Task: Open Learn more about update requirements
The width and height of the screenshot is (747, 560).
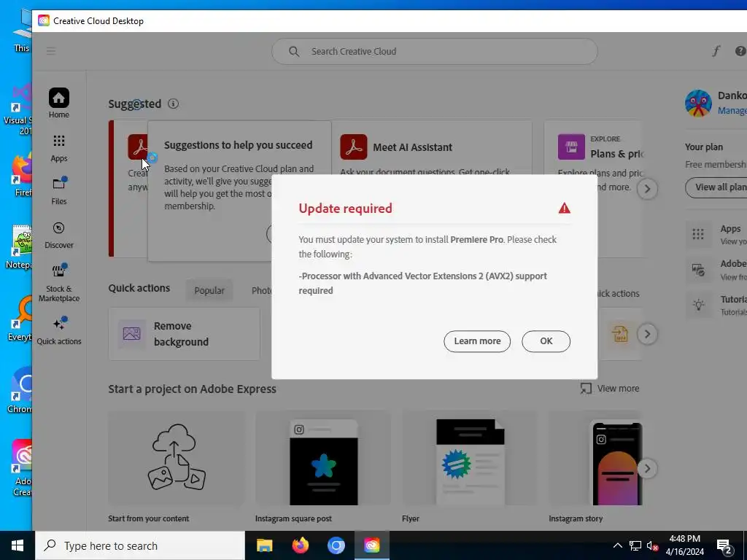Action: (477, 341)
